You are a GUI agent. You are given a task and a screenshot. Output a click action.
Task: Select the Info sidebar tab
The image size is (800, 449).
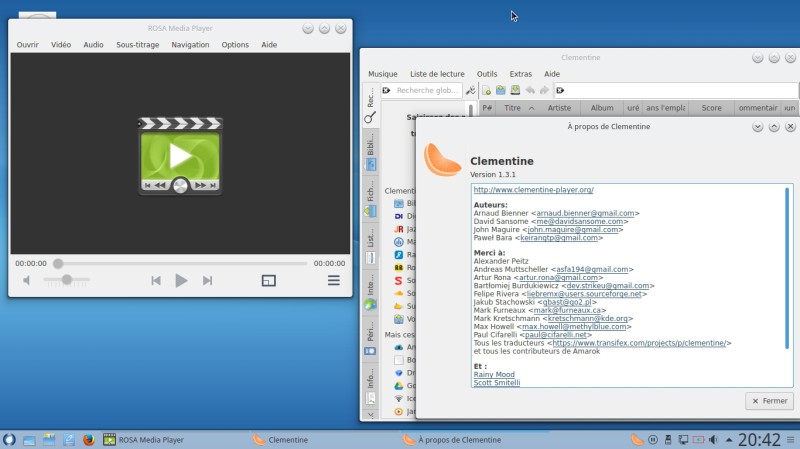click(x=370, y=386)
